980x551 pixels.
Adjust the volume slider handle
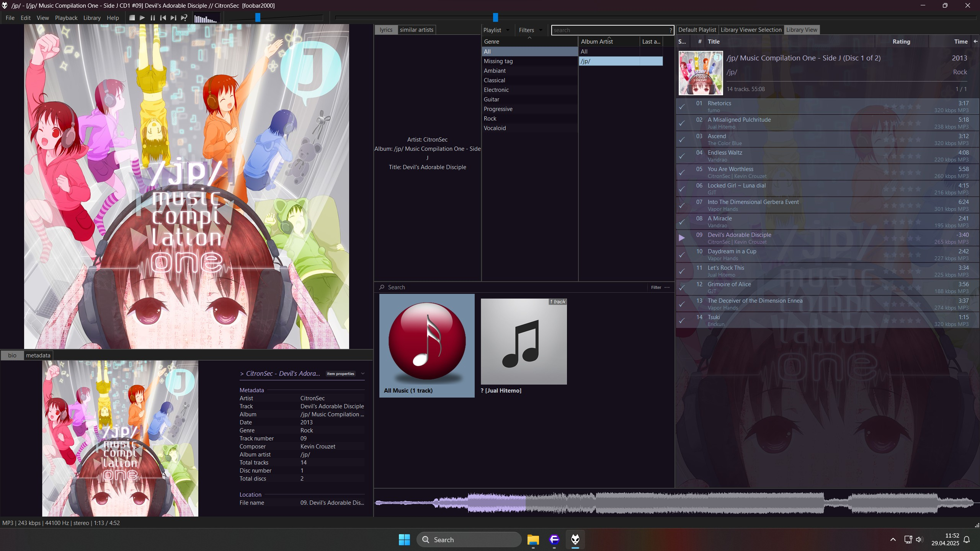pyautogui.click(x=258, y=17)
